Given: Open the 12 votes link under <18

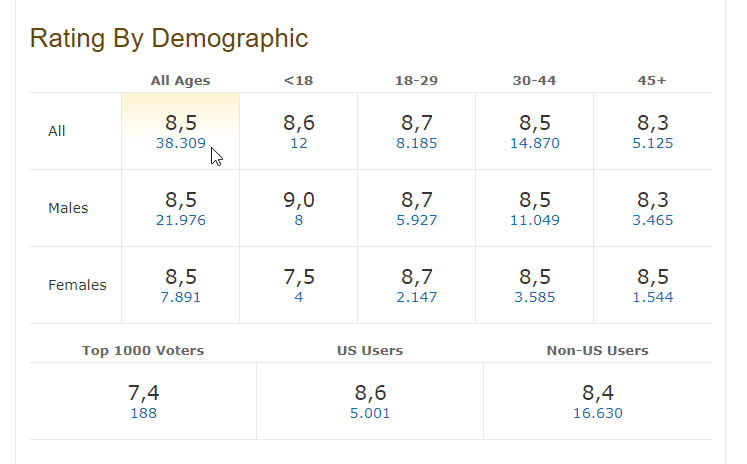Looking at the screenshot, I should tap(299, 144).
